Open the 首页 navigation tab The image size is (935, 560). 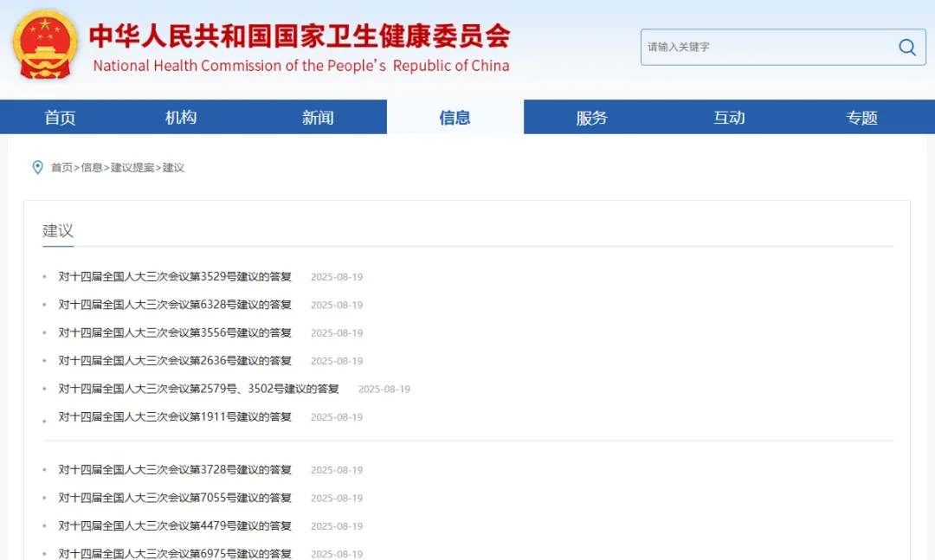61,118
